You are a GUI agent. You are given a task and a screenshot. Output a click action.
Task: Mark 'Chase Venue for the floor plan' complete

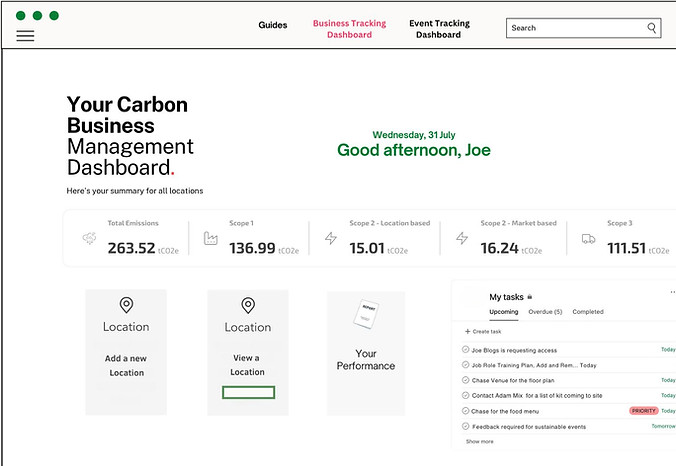coord(465,380)
